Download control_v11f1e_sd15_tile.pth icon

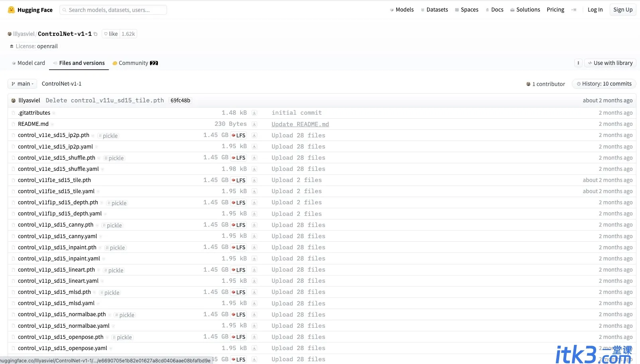tap(254, 180)
